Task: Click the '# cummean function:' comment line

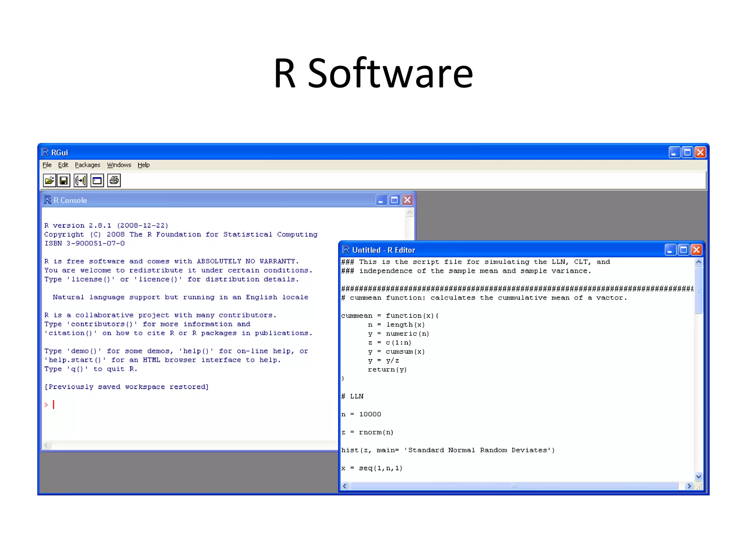Action: click(x=484, y=298)
